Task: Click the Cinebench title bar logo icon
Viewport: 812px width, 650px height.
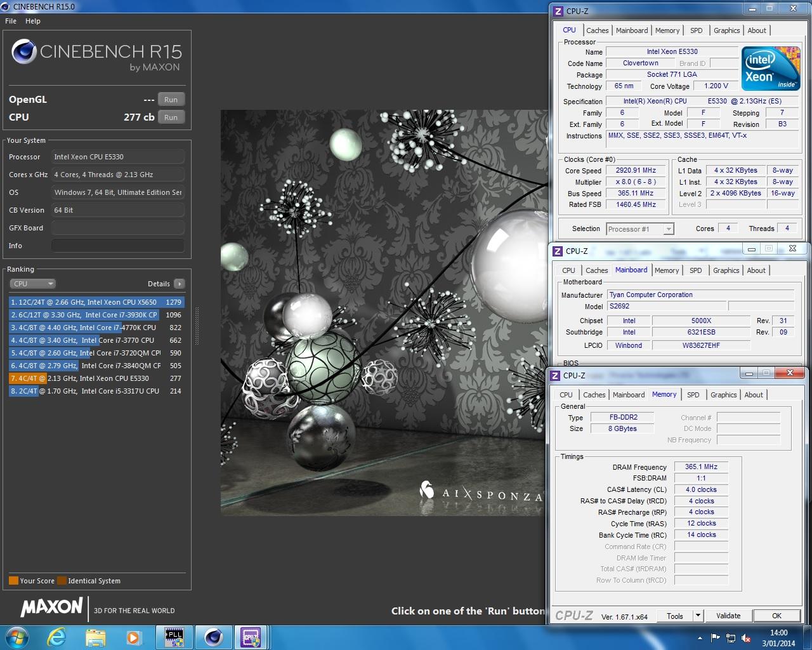Action: 6,6
